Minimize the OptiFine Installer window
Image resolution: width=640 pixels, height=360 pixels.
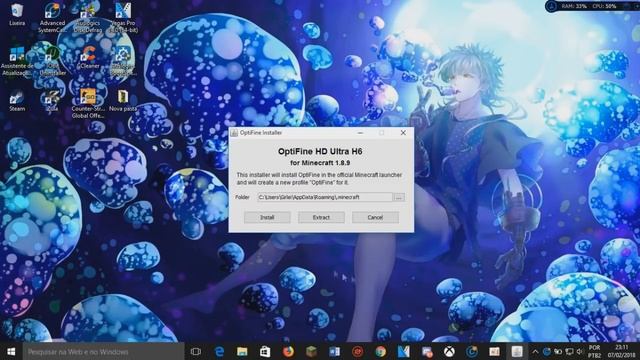[360, 133]
